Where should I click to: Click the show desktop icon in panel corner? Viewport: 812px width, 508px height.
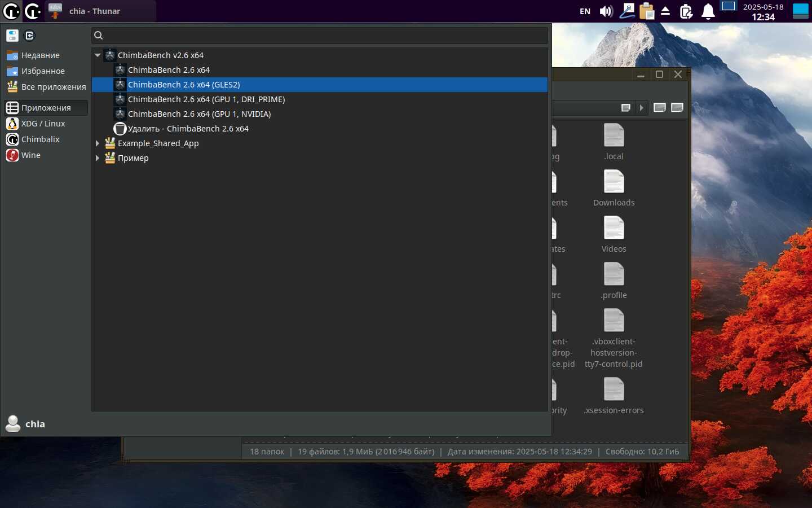pyautogui.click(x=801, y=11)
